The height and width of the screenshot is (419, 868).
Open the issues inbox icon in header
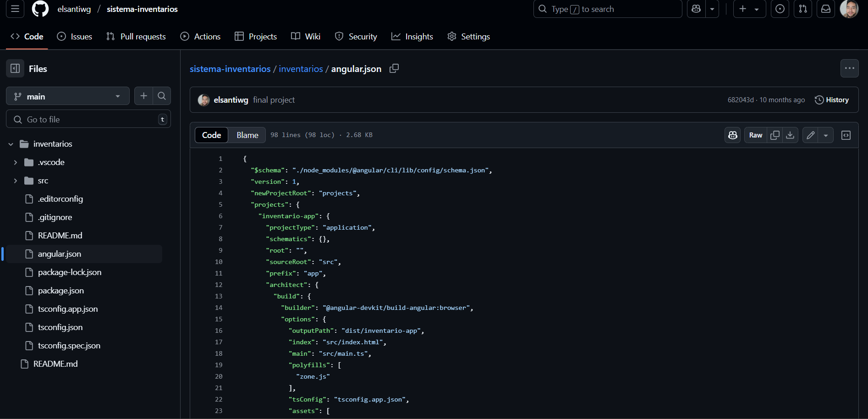point(780,9)
